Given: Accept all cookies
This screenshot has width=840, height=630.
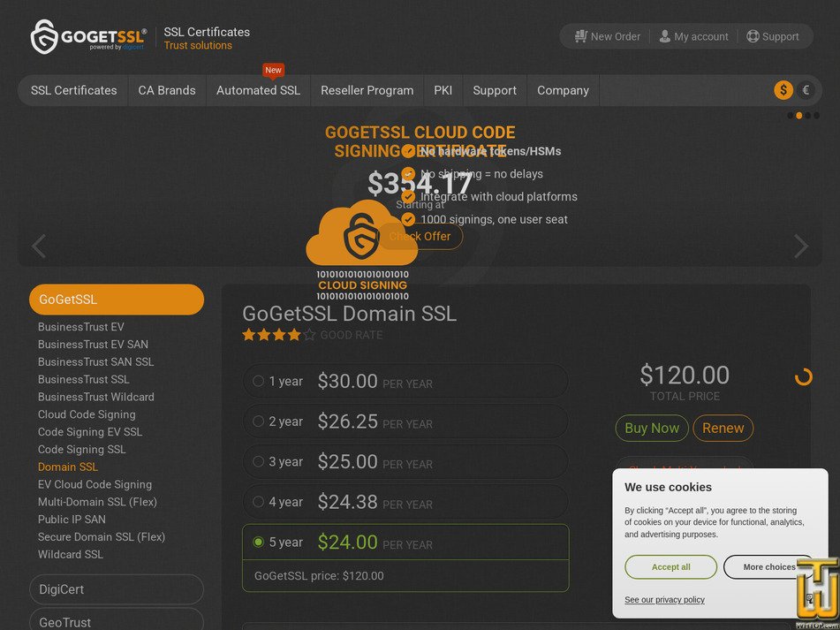Looking at the screenshot, I should pos(670,566).
